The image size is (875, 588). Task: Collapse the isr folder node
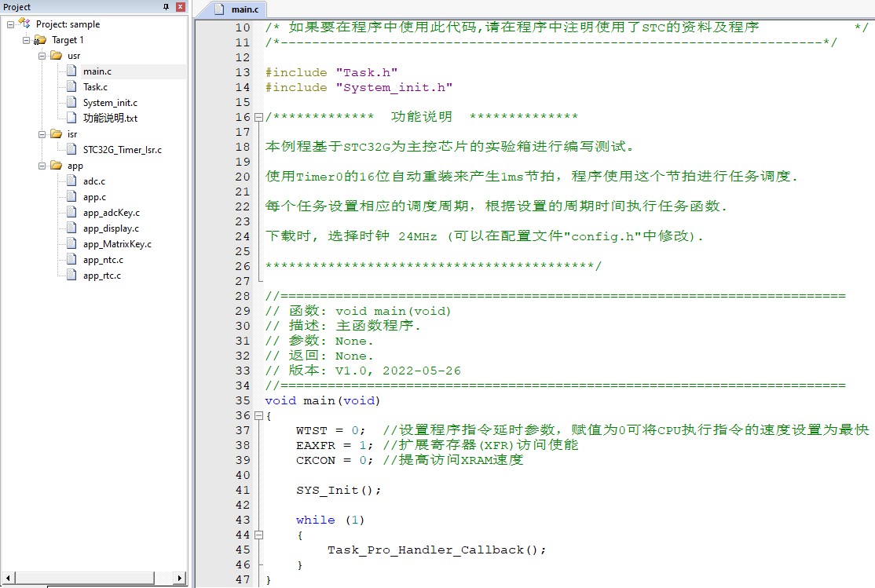pos(42,134)
